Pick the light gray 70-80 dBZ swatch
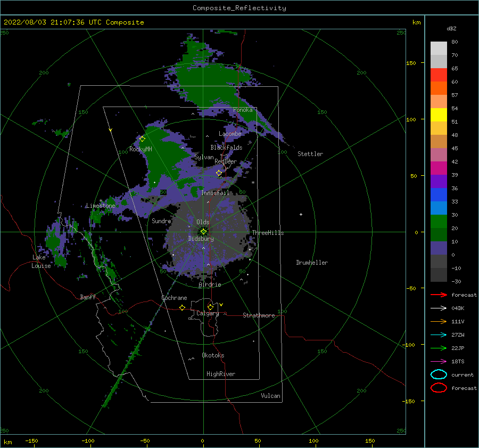Screen dimensions: 479x448 439,48
